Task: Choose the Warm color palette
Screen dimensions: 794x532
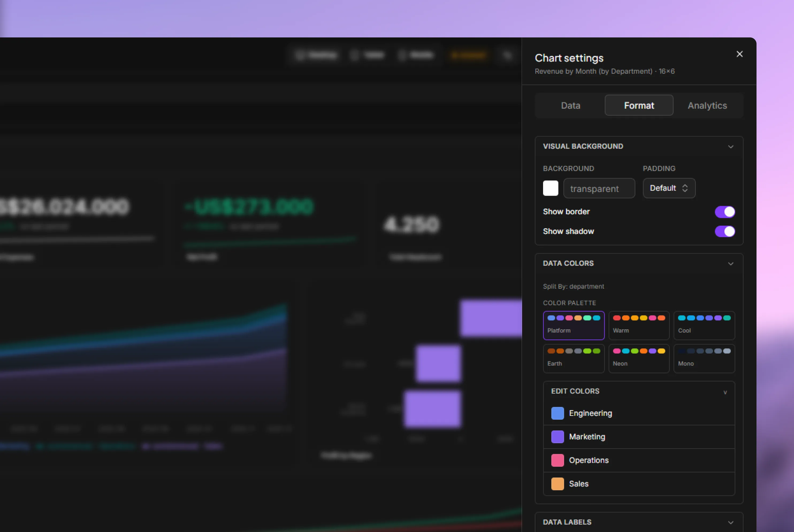Action: 639,325
